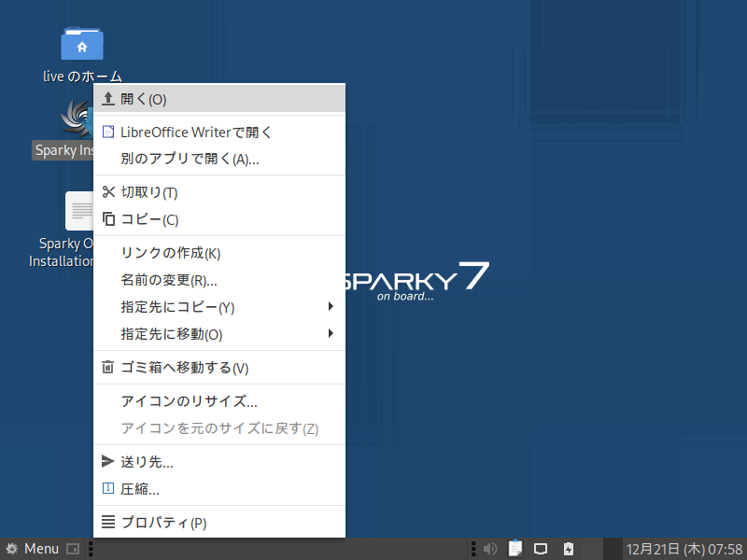The height and width of the screenshot is (560, 747).
Task: Click the date and time clock
Action: click(x=684, y=549)
